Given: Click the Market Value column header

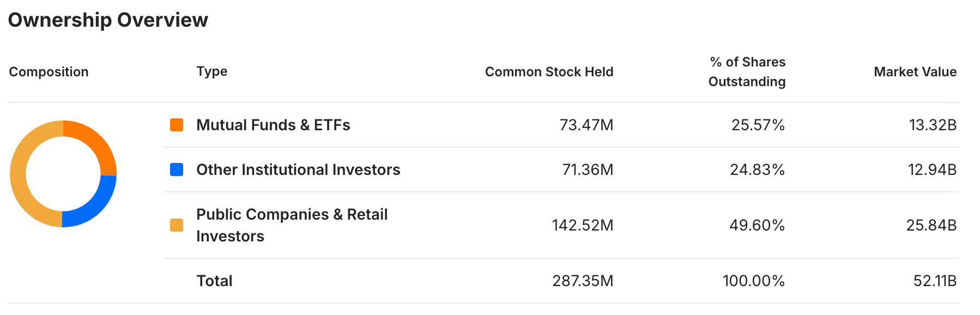Looking at the screenshot, I should click(915, 72).
